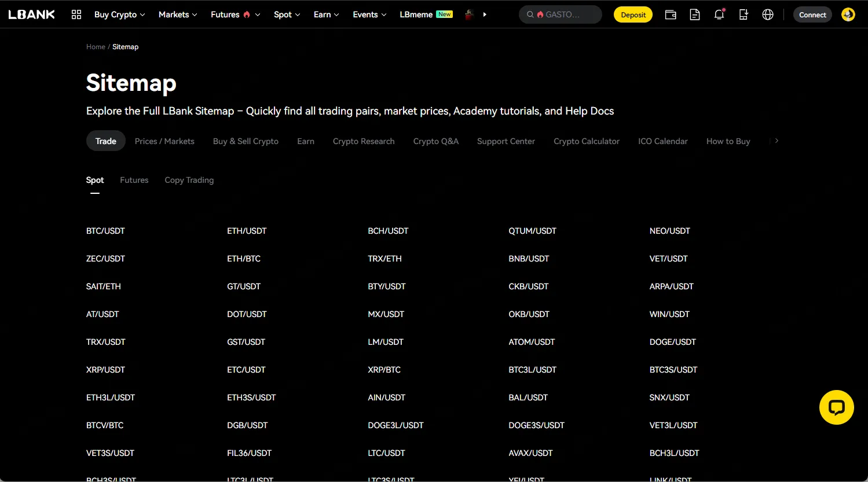
Task: Expand the Earn dropdown in navbar
Action: [326, 14]
